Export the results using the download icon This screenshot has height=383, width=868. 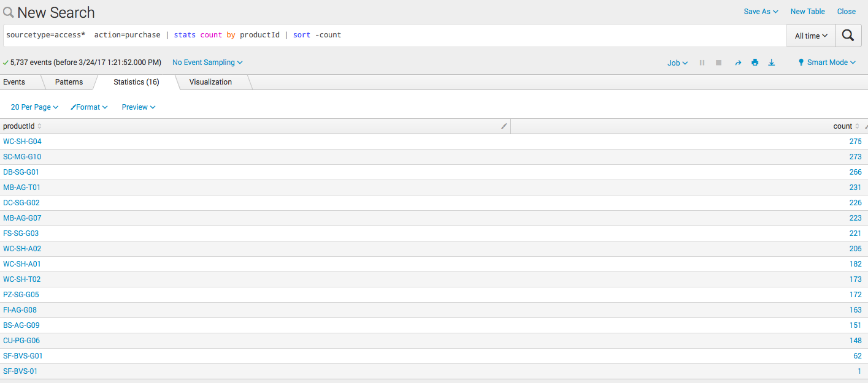click(772, 62)
